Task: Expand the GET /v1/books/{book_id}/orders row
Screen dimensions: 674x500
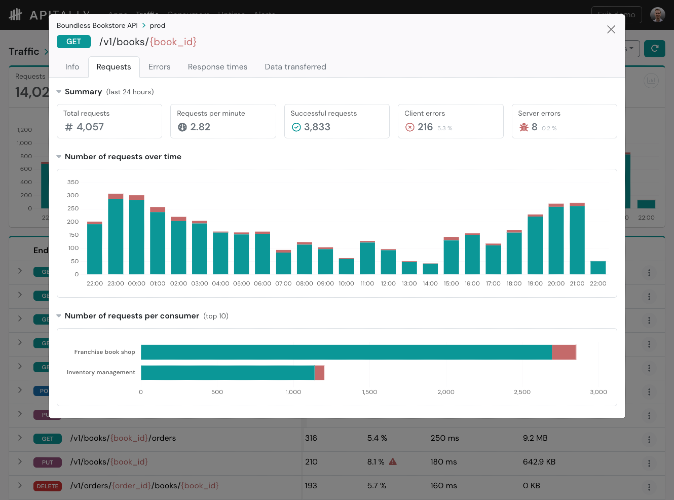Action: [x=20, y=438]
